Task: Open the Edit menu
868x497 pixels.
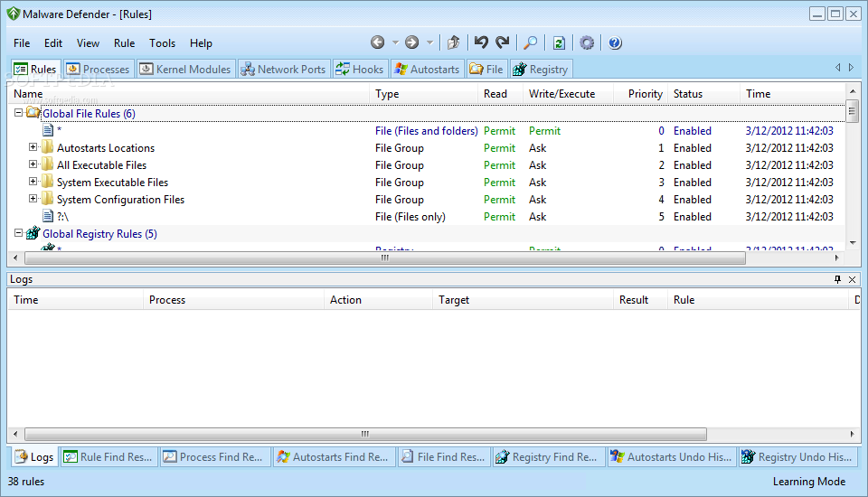Action: click(53, 43)
